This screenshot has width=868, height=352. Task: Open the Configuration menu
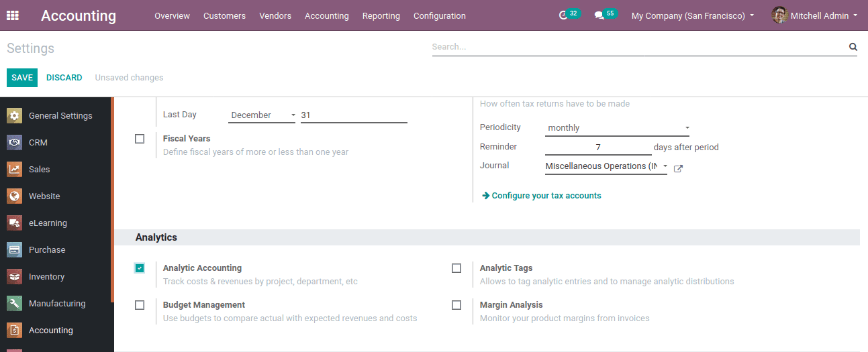click(x=440, y=15)
